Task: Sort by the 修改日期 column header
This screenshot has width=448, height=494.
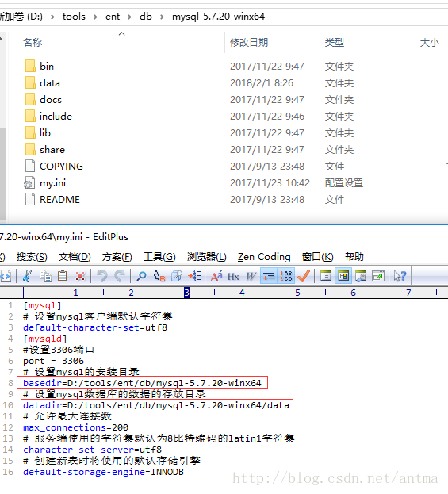Action: (249, 42)
